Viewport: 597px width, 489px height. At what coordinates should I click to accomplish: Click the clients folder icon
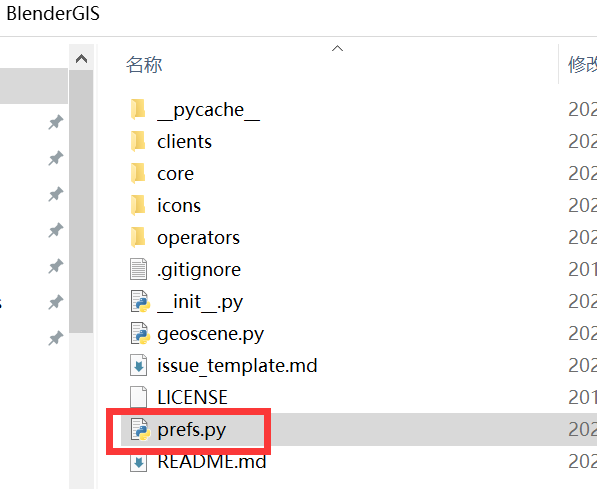138,142
